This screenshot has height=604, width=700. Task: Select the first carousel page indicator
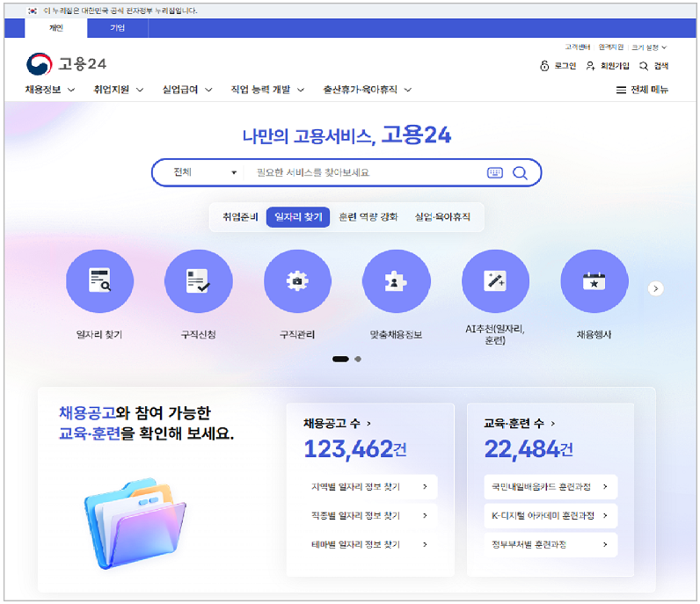[x=340, y=359]
